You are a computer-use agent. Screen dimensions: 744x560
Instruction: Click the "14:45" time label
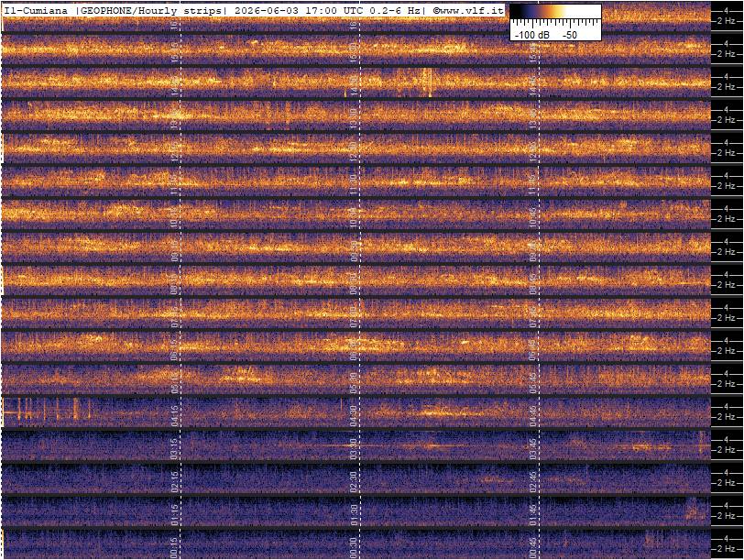[x=533, y=86]
